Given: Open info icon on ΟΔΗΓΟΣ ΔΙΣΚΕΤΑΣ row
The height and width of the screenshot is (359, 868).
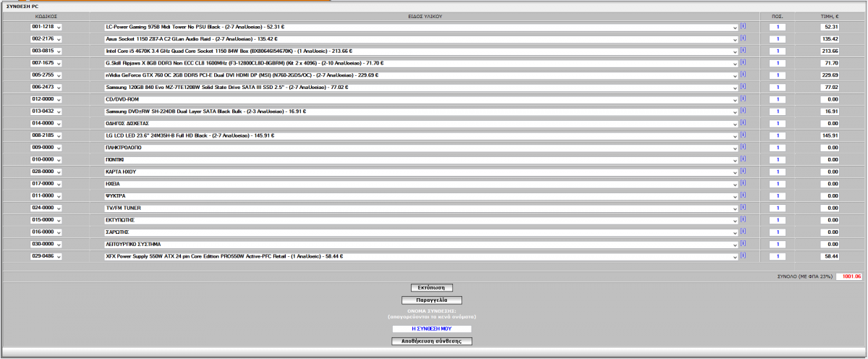Looking at the screenshot, I should (742, 123).
